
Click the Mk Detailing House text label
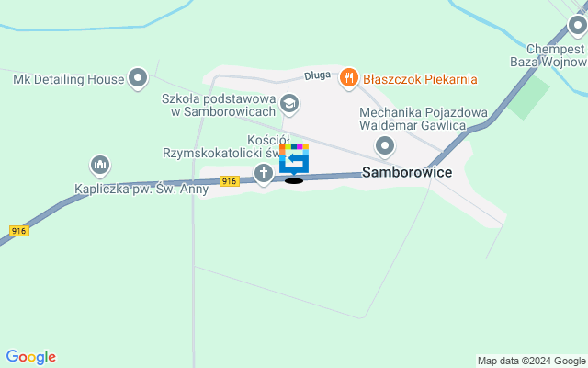(x=69, y=79)
